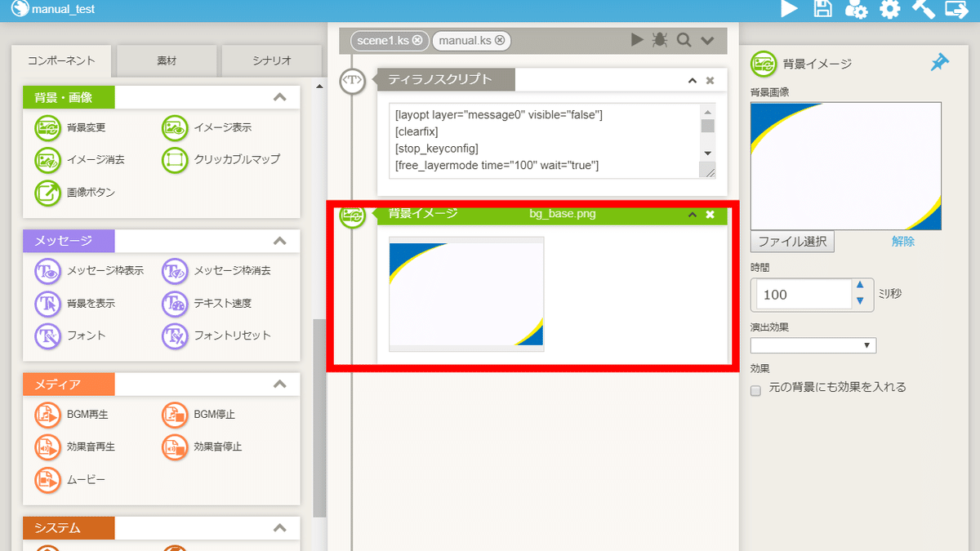Image resolution: width=980 pixels, height=551 pixels.
Task: Click the ファイル選択 button
Action: coord(792,242)
